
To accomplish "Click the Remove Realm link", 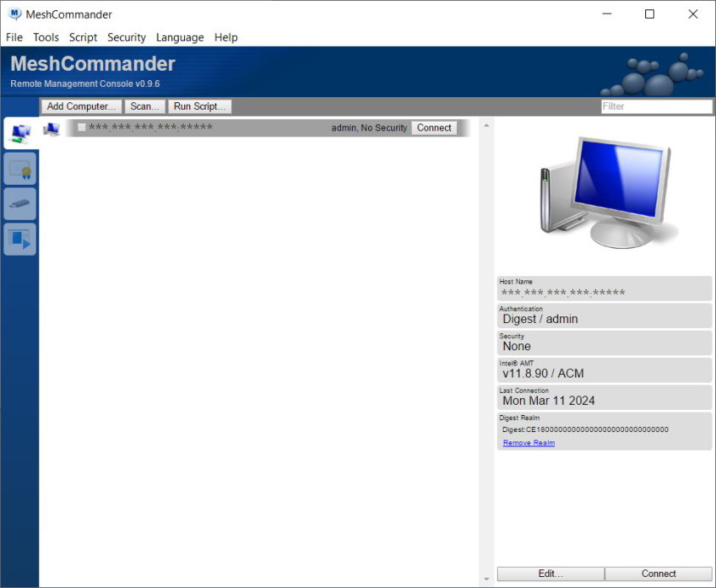I will [528, 443].
